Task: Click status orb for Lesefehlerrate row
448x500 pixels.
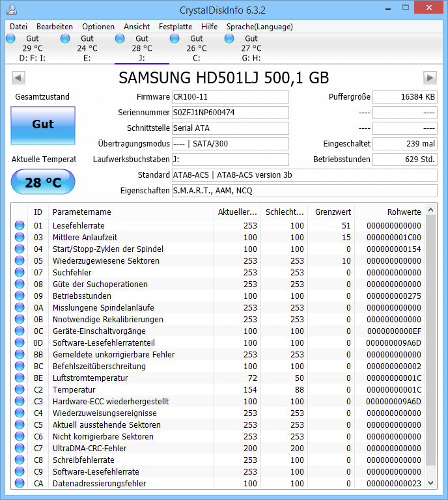Action: click(20, 225)
